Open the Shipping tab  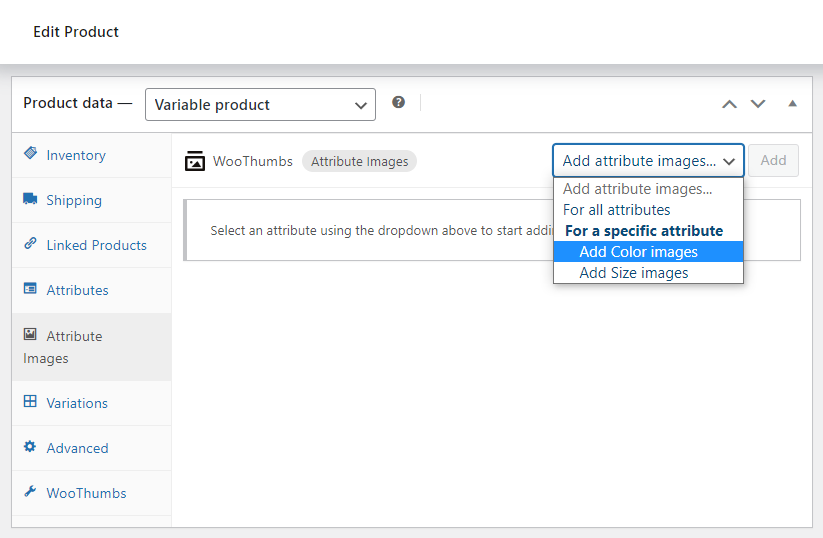point(91,200)
